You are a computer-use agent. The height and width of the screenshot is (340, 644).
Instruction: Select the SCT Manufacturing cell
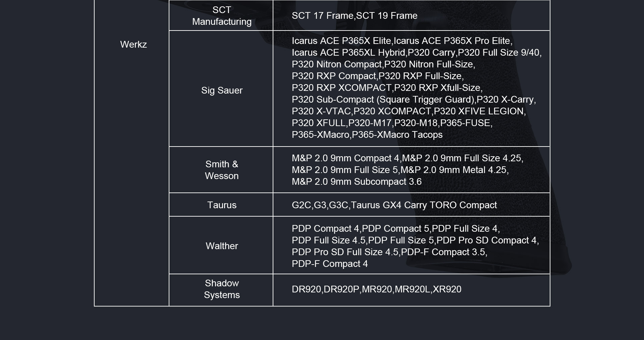tap(221, 16)
